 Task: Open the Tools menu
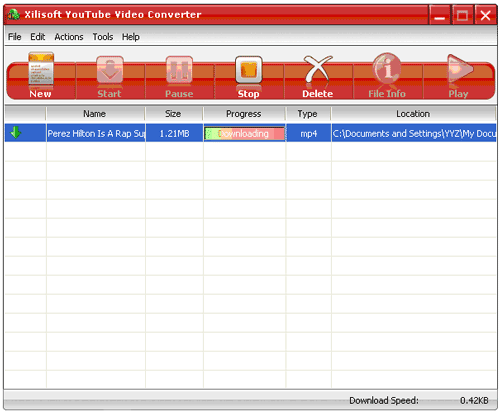click(103, 37)
